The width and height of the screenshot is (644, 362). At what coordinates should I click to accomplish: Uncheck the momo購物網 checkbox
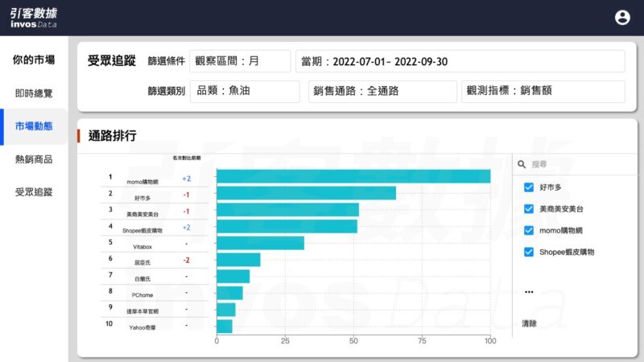529,231
